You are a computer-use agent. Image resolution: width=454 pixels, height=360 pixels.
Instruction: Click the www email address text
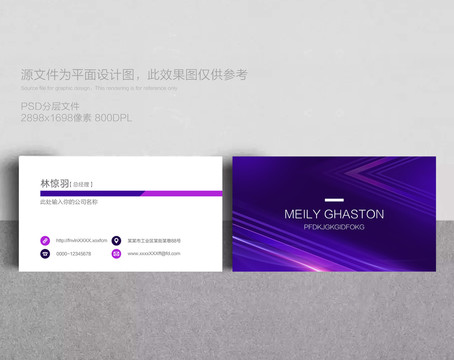pos(154,254)
